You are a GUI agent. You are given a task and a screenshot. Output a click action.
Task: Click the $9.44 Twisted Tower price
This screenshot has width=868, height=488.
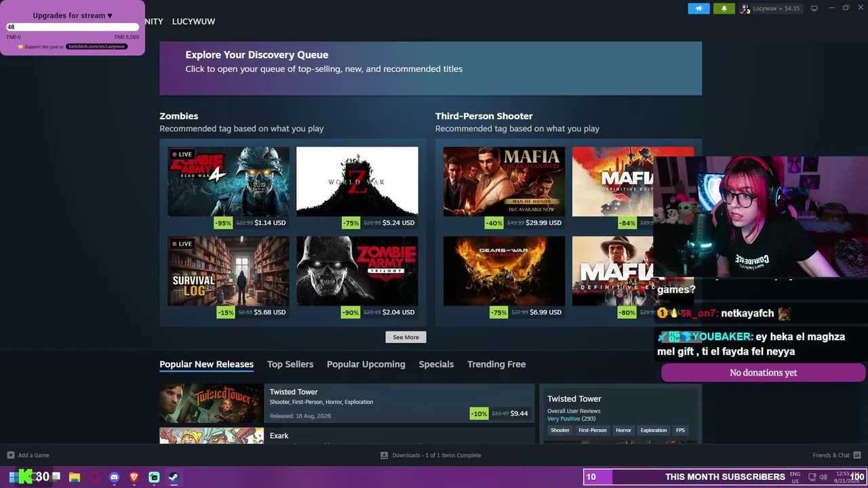coord(519,413)
